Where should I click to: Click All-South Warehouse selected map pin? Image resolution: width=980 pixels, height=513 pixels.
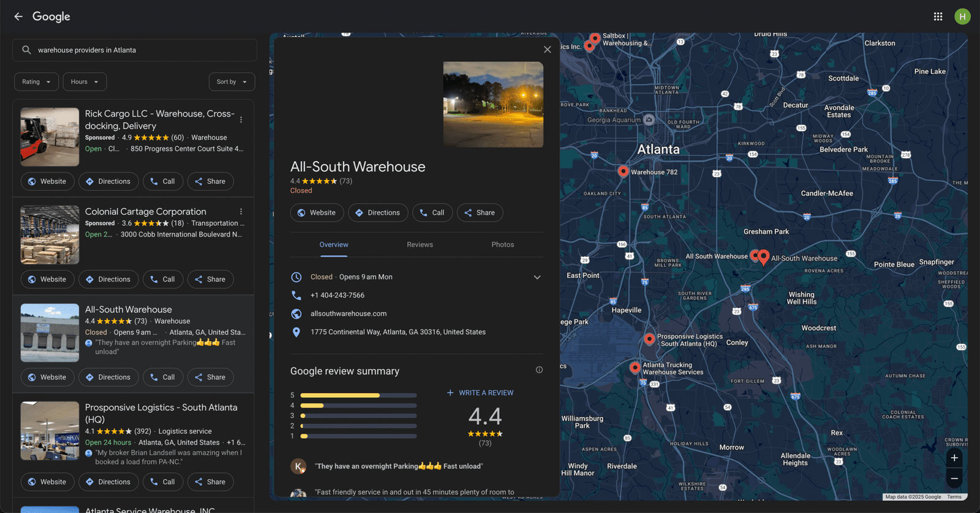pyautogui.click(x=763, y=257)
